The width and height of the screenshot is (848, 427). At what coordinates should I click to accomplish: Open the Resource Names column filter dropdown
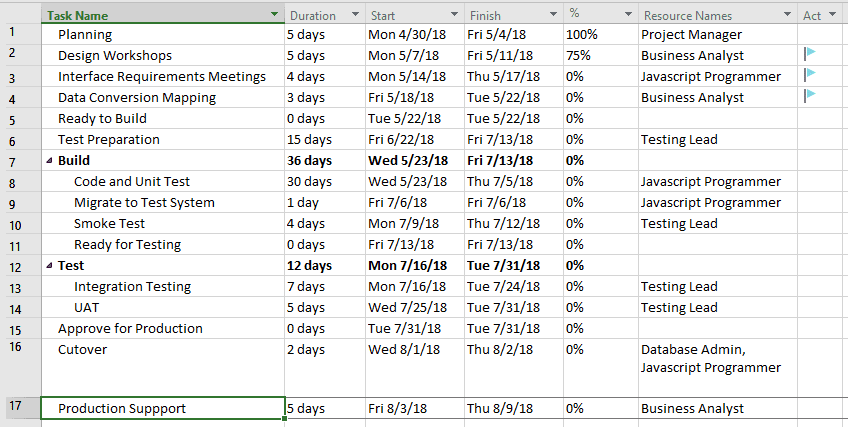[787, 15]
